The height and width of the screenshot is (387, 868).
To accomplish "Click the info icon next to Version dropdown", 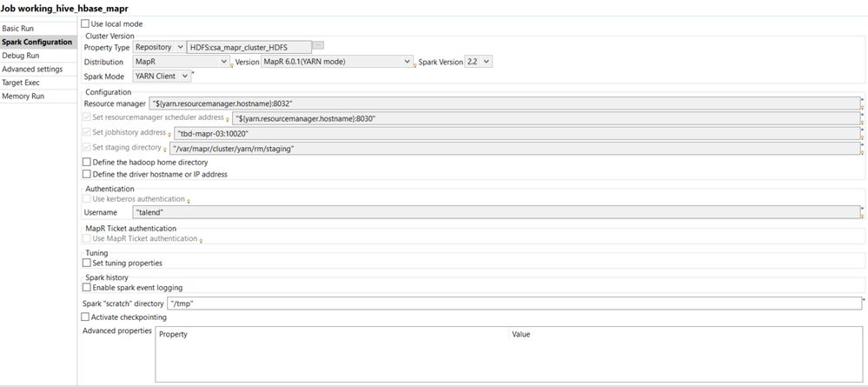I will coord(415,65).
